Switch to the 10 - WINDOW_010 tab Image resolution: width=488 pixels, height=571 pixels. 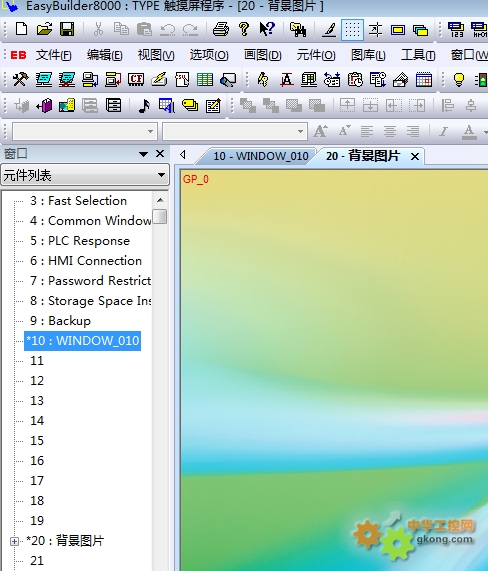[261, 156]
